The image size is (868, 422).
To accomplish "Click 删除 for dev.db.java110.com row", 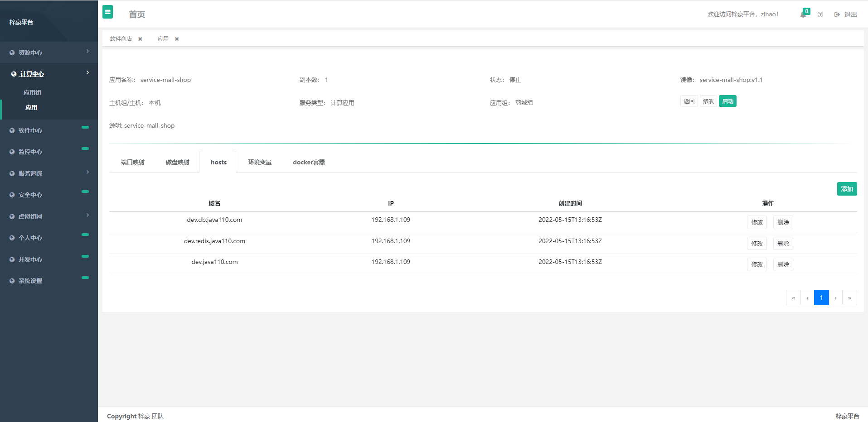I will [x=783, y=222].
